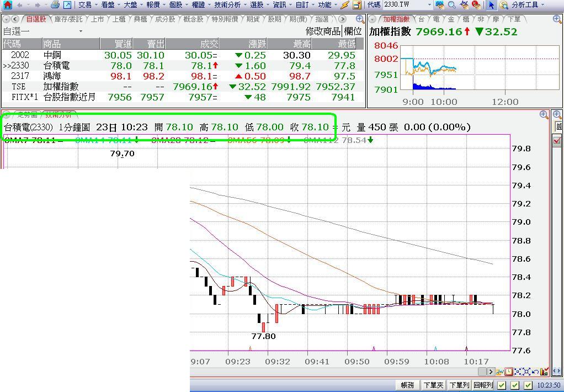Open the 下單列 button
The image size is (564, 392).
coord(459,385)
